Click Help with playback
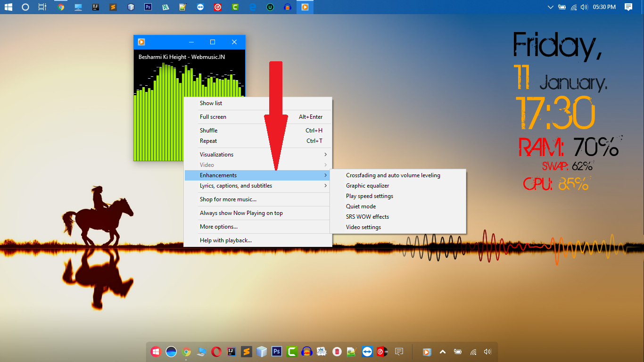The width and height of the screenshot is (644, 362). click(x=225, y=240)
